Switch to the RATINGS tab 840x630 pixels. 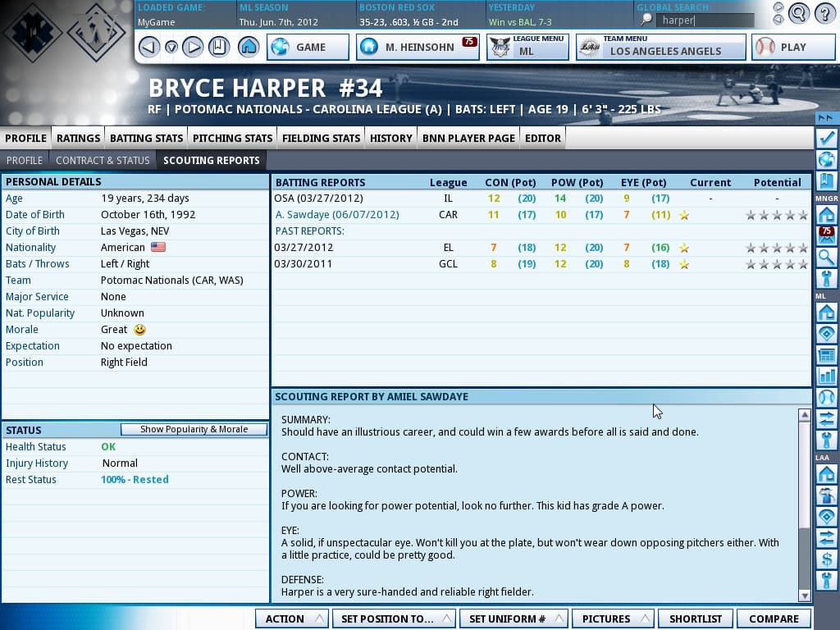78,138
